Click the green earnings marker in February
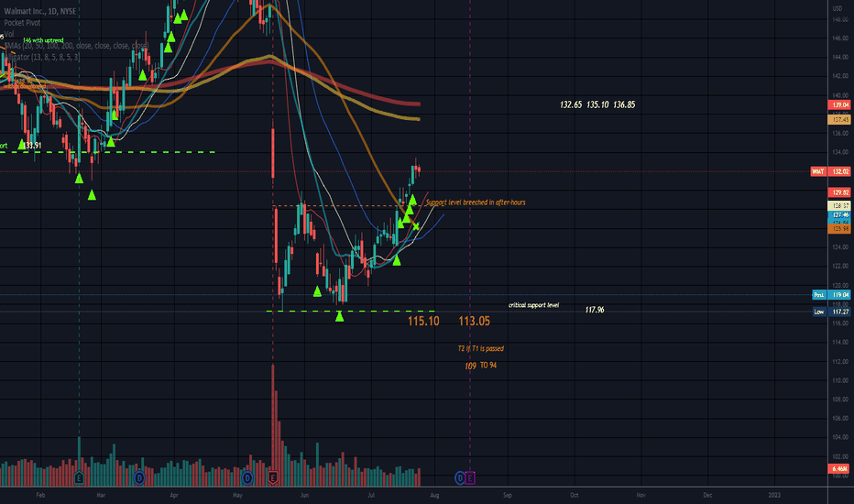The height and width of the screenshot is (504, 854). [79, 478]
